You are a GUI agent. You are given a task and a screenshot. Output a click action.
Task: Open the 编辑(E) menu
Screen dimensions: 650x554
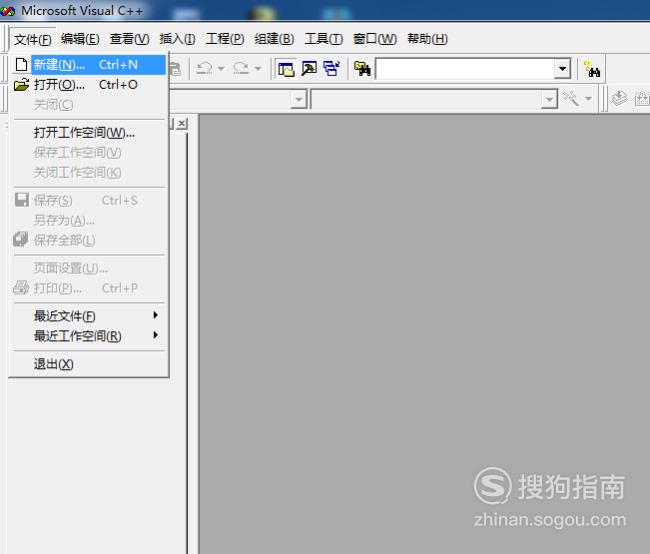(x=80, y=39)
